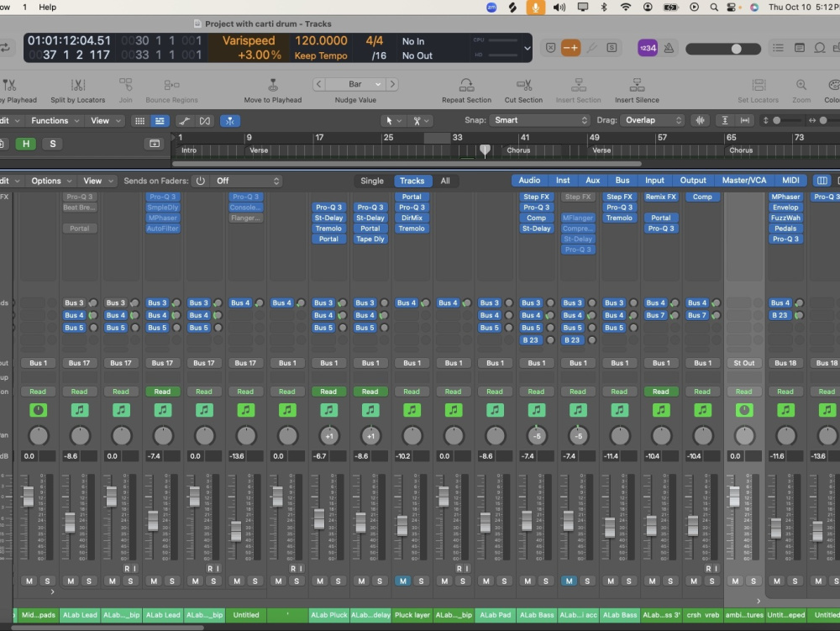Click the list view icon in the tracks bar
840x631 pixels.
click(x=160, y=121)
